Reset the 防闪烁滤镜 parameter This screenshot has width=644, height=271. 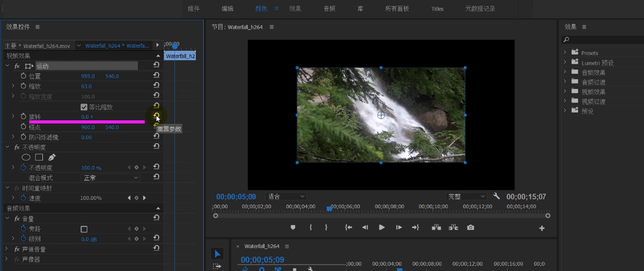point(156,137)
